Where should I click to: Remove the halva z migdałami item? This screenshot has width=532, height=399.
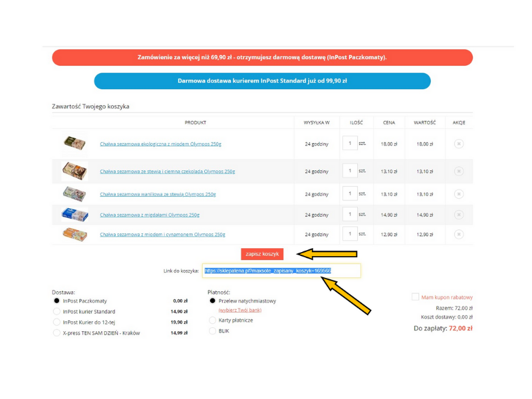458,214
